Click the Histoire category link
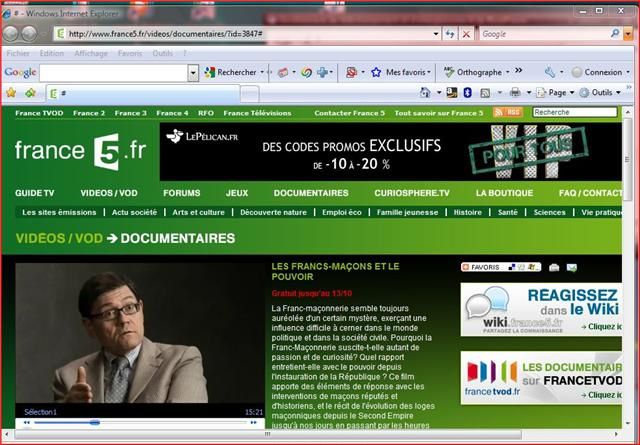The image size is (640, 445). click(x=468, y=212)
